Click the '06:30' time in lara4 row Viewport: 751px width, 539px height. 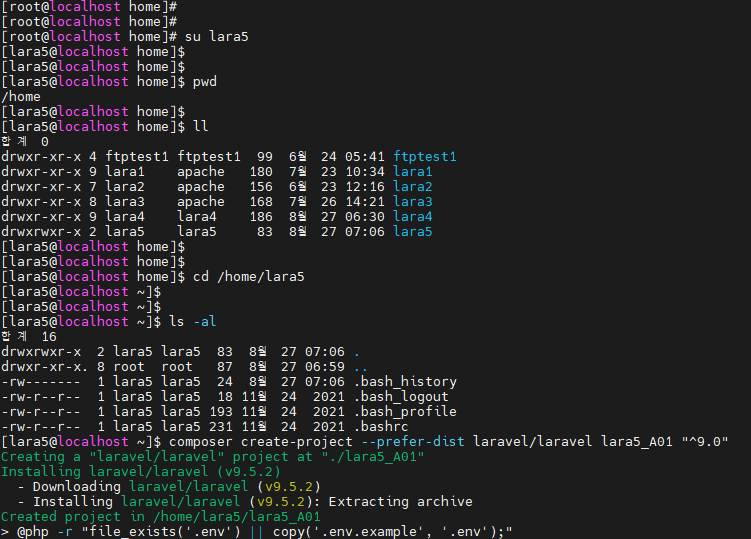[x=364, y=217]
